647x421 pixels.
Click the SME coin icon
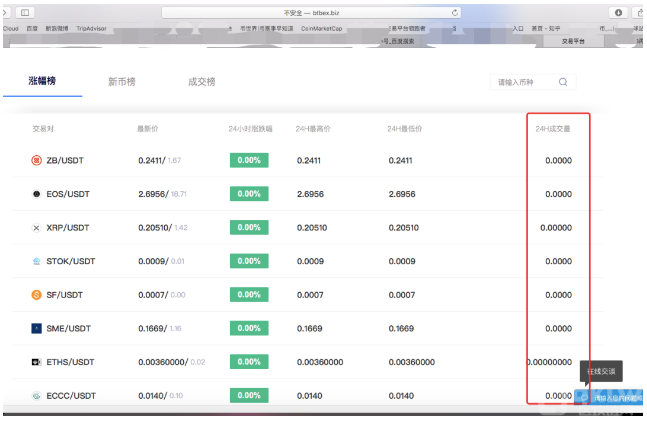(x=37, y=328)
